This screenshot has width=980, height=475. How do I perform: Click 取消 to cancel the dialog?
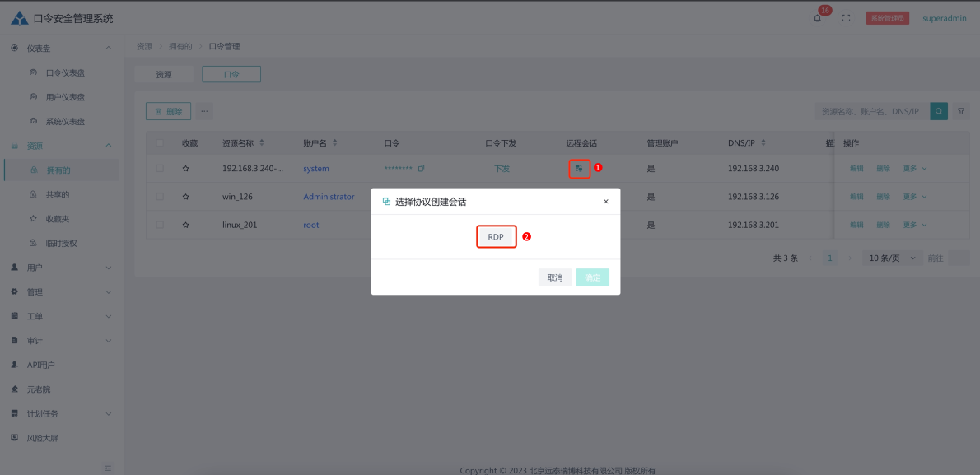pyautogui.click(x=555, y=277)
